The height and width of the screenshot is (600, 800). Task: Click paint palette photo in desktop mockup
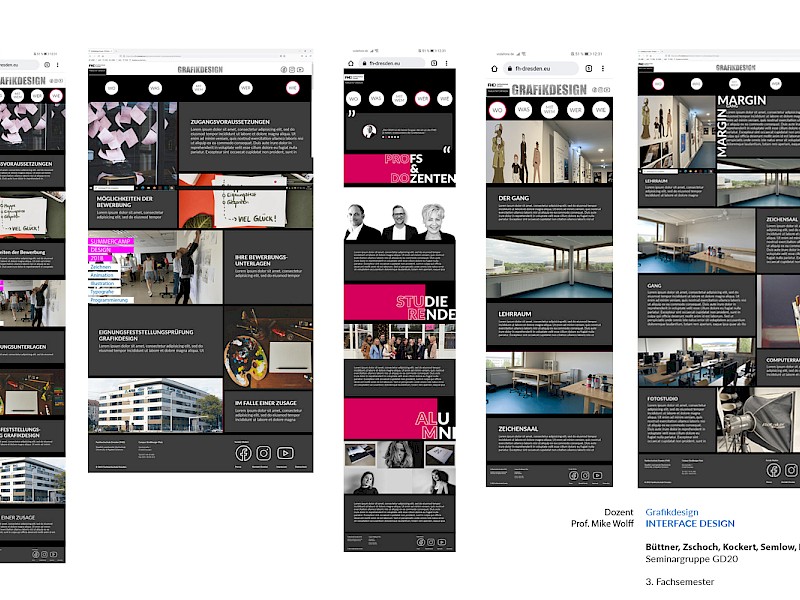(x=268, y=347)
